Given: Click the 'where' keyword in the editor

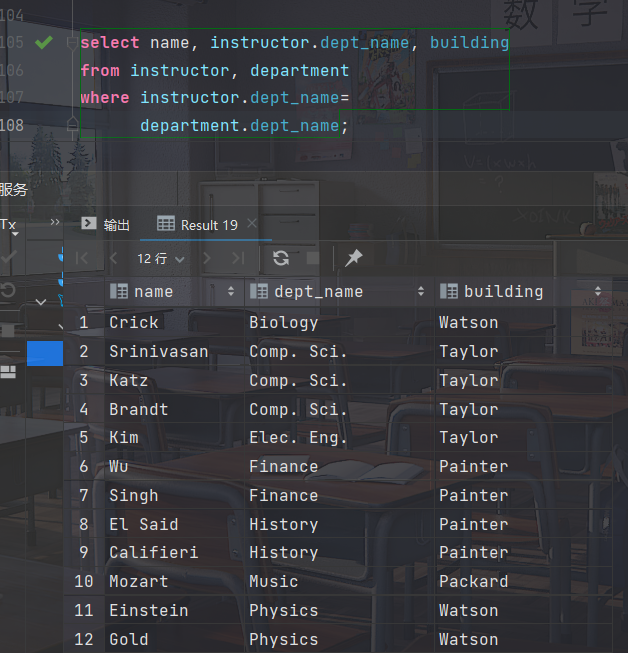Looking at the screenshot, I should point(105,98).
